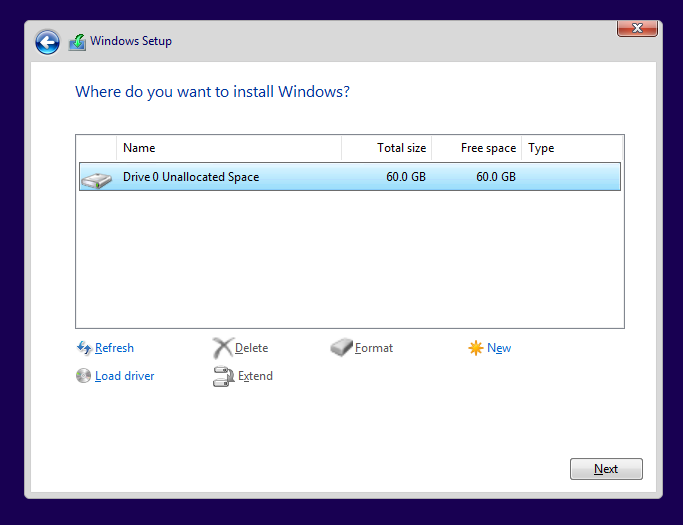Click the Delete option text

(251, 348)
